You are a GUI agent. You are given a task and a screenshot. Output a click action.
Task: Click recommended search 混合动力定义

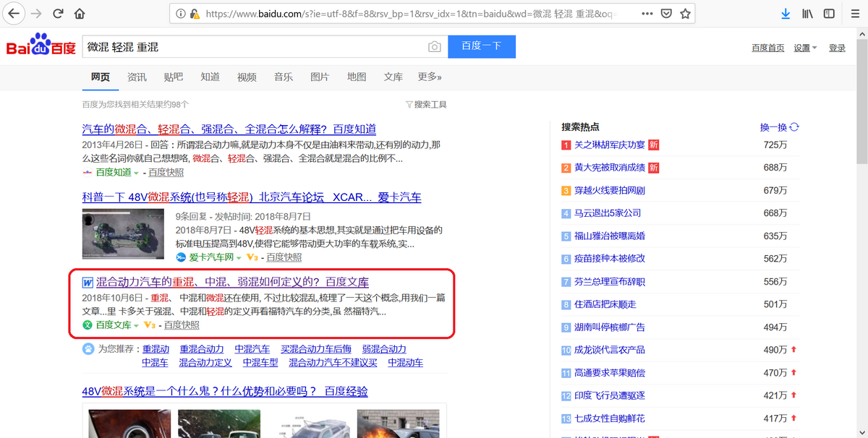coord(205,363)
